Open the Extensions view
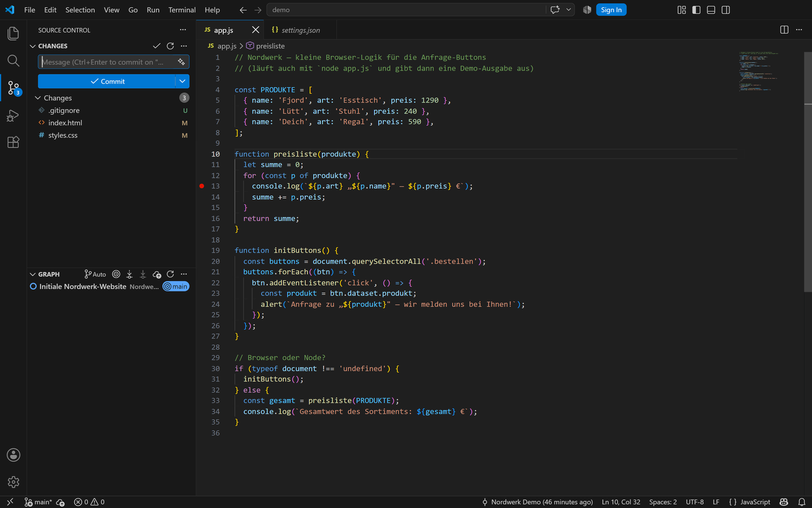The image size is (812, 508). [13, 142]
